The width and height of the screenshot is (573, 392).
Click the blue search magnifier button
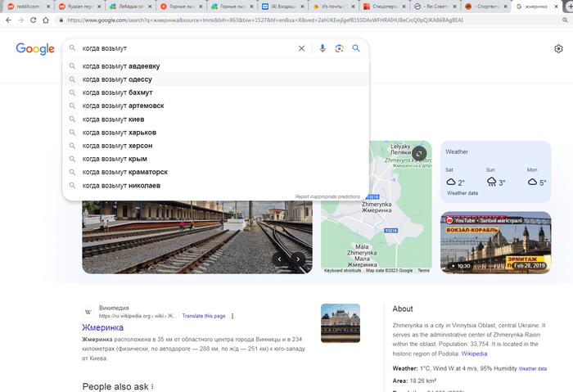356,48
